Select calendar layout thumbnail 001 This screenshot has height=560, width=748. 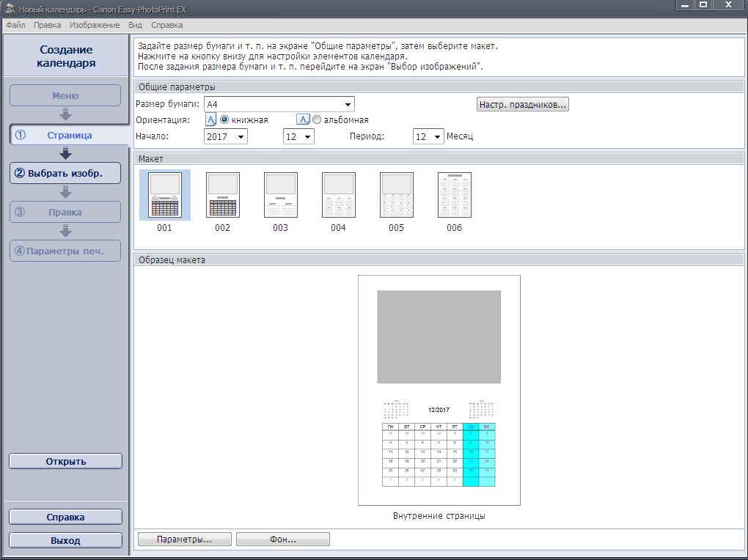tap(164, 195)
